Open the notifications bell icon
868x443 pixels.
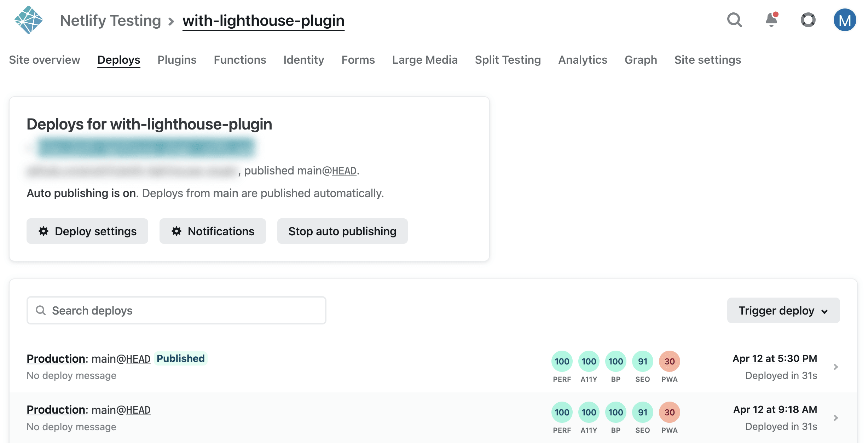pyautogui.click(x=771, y=20)
